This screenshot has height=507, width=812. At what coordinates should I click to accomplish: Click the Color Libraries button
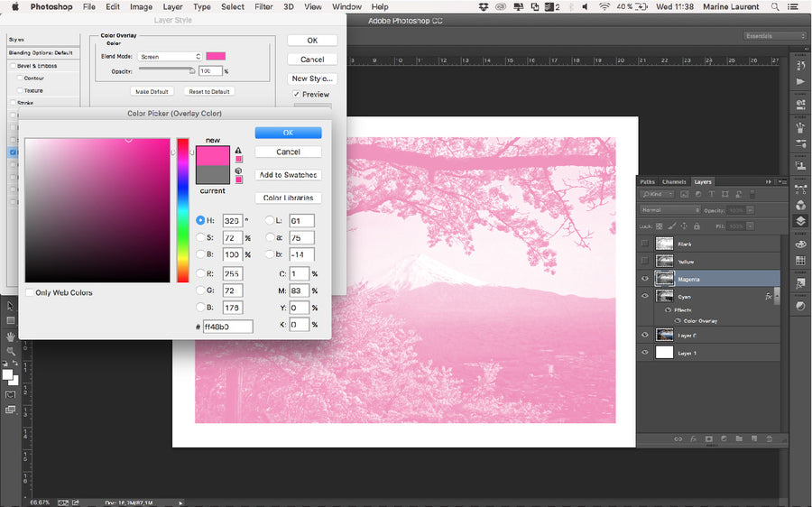(288, 198)
